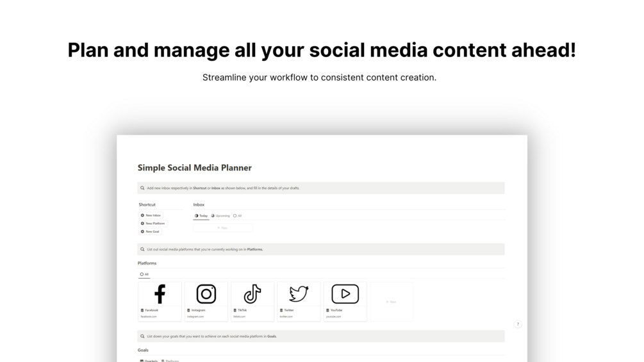Click the Goals section heading
This screenshot has width=644, height=362.
143,350
